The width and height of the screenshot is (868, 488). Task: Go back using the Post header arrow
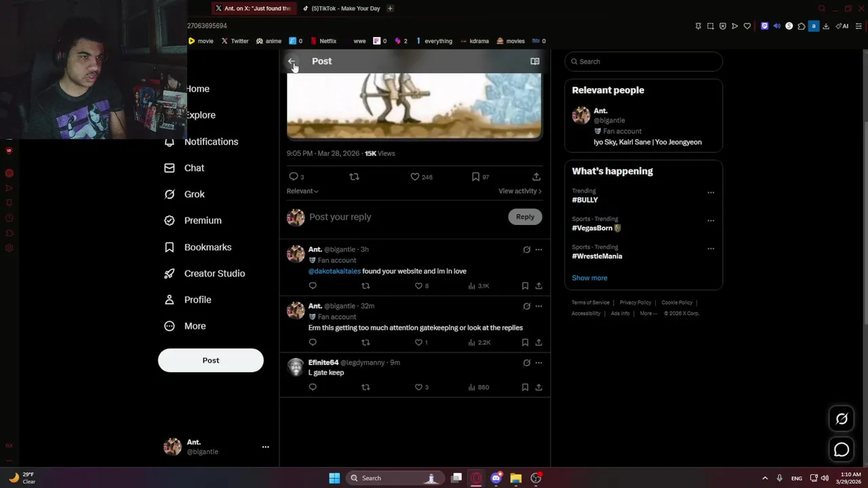coord(292,61)
